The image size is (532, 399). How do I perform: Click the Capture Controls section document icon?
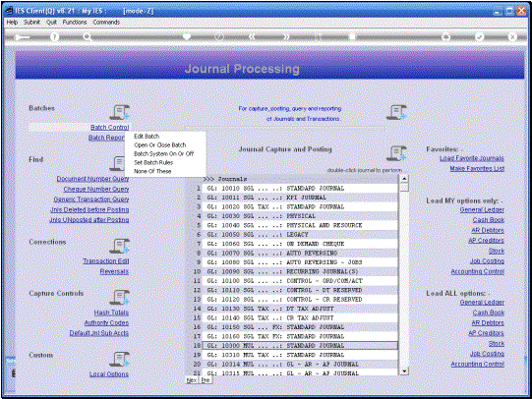point(120,298)
